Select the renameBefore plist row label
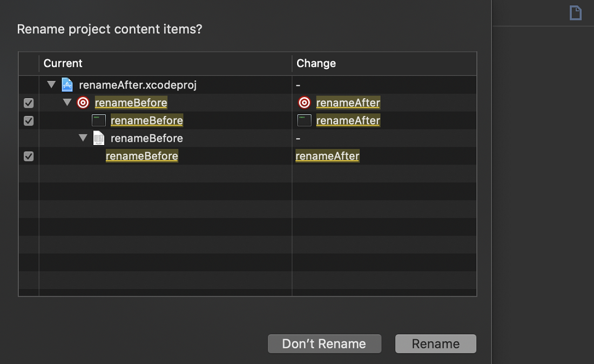Image resolution: width=594 pixels, height=364 pixels. tap(146, 139)
